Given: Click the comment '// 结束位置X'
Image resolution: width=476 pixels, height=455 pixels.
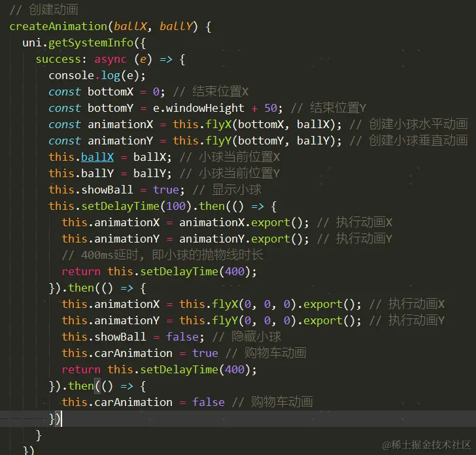Looking at the screenshot, I should click(211, 92).
